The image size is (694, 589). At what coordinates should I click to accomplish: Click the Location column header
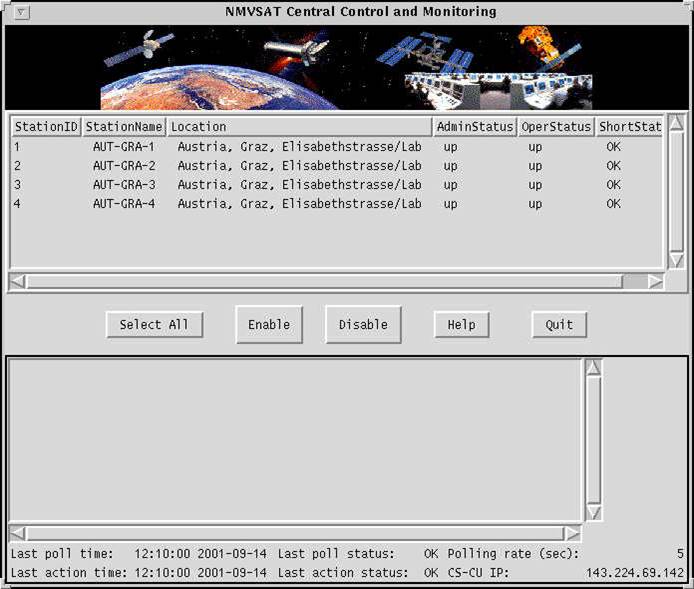pos(299,127)
